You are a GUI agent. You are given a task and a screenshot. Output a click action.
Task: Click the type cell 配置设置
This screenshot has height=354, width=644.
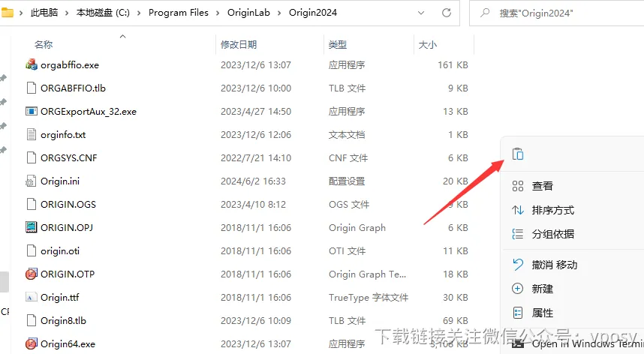click(347, 181)
